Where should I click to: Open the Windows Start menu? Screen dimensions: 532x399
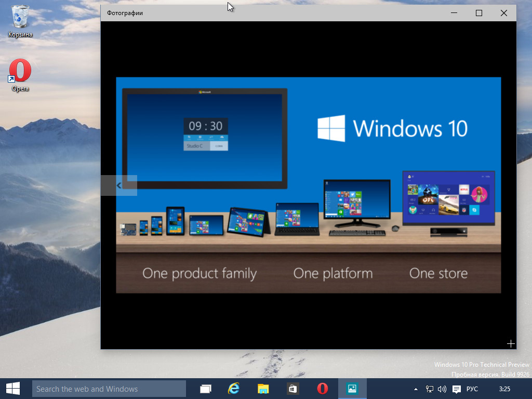click(13, 389)
